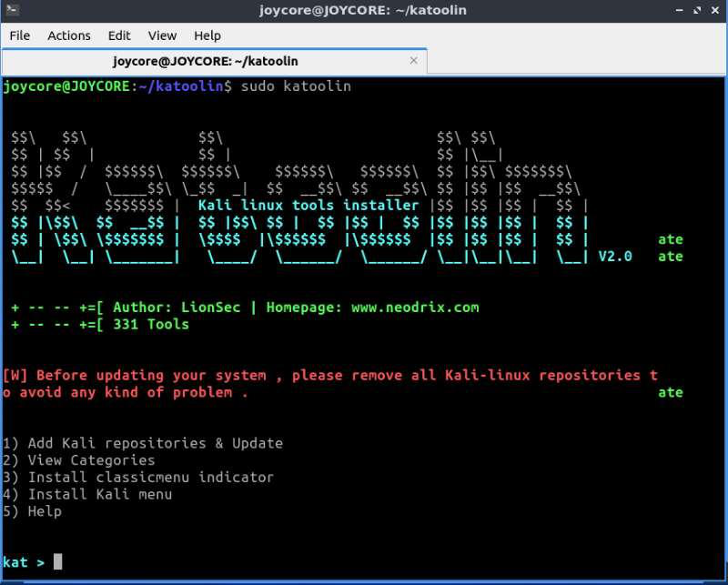Open the Edit menu

click(x=119, y=35)
